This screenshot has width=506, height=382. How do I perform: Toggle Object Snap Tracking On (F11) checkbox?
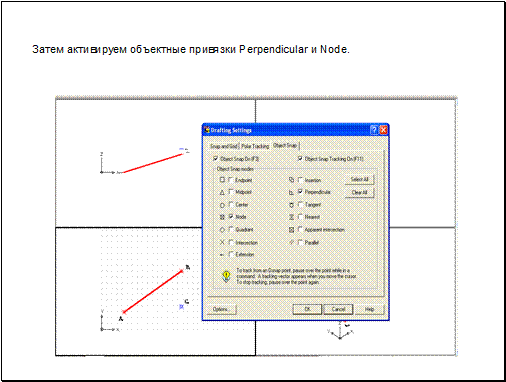click(300, 159)
